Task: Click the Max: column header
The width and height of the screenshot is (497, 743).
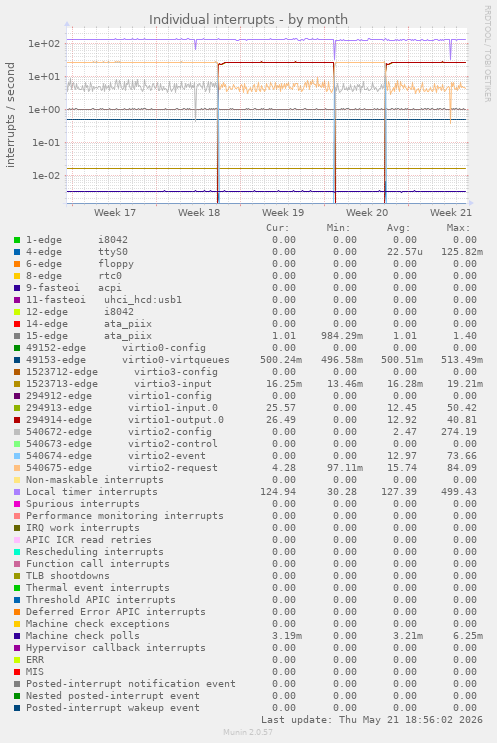Action: (x=458, y=228)
